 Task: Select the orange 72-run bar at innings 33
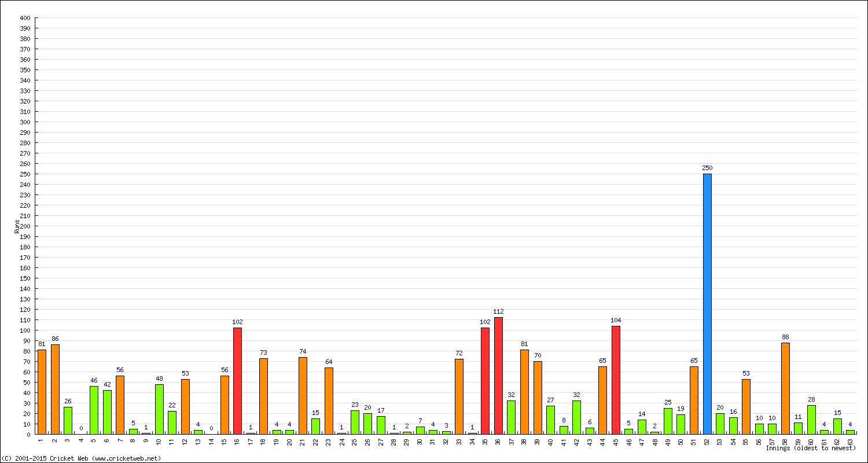[459, 396]
